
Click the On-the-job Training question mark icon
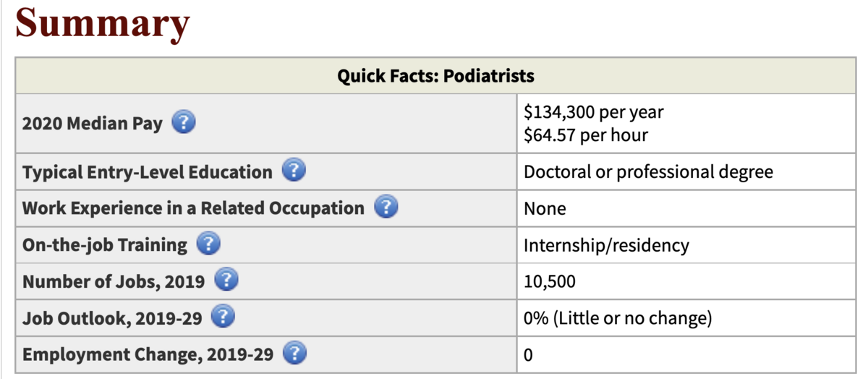(x=208, y=244)
